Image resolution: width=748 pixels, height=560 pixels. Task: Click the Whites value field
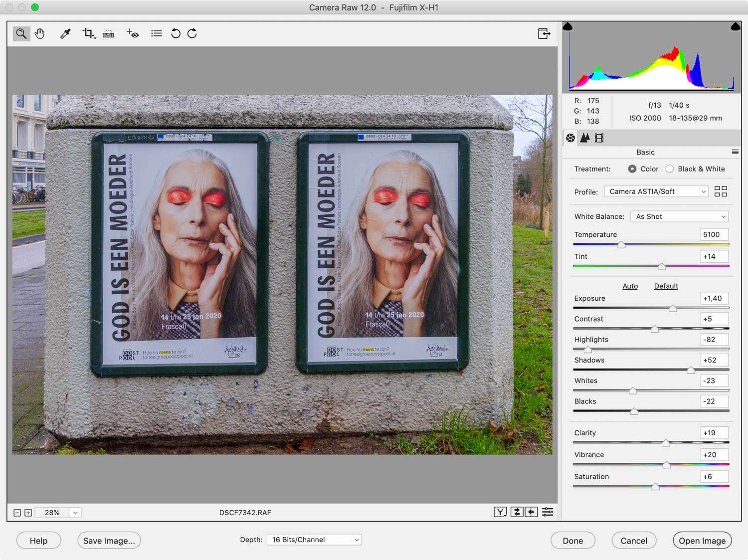point(714,380)
